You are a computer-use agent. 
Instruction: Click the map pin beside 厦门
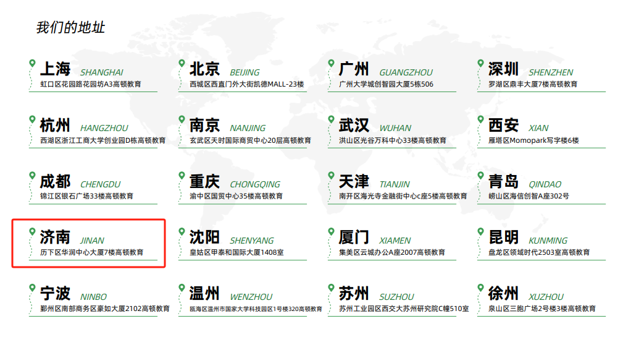click(x=331, y=232)
